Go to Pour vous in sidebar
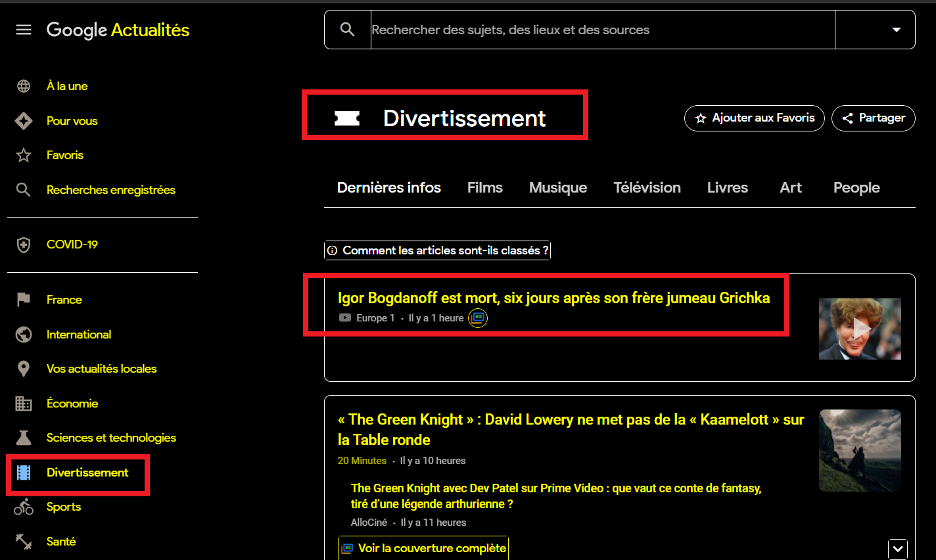 click(x=72, y=121)
